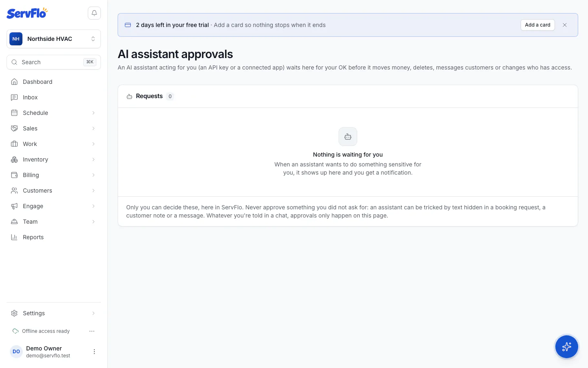This screenshot has width=588, height=368.
Task: Click the Billing wallet icon
Action: point(14,175)
